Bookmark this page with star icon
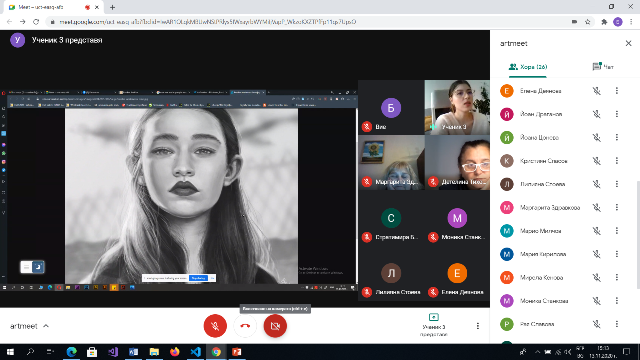640x360 pixels. (x=587, y=22)
